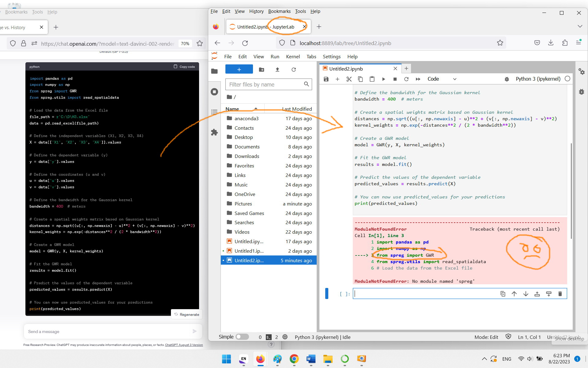
Task: Enable the debugger bug icon
Action: (507, 79)
